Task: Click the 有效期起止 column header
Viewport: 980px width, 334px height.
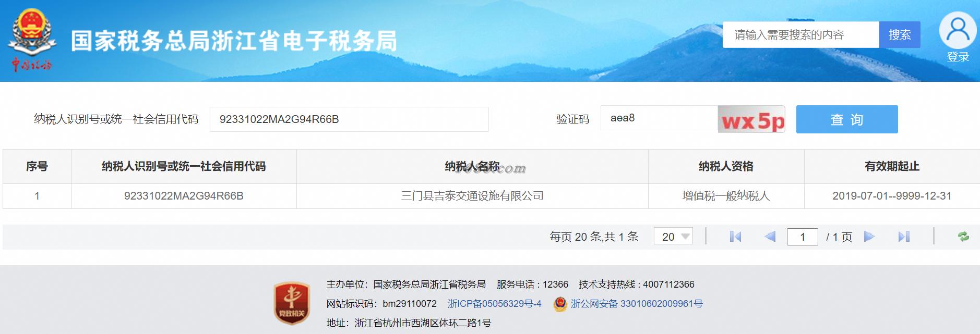Action: [x=892, y=166]
